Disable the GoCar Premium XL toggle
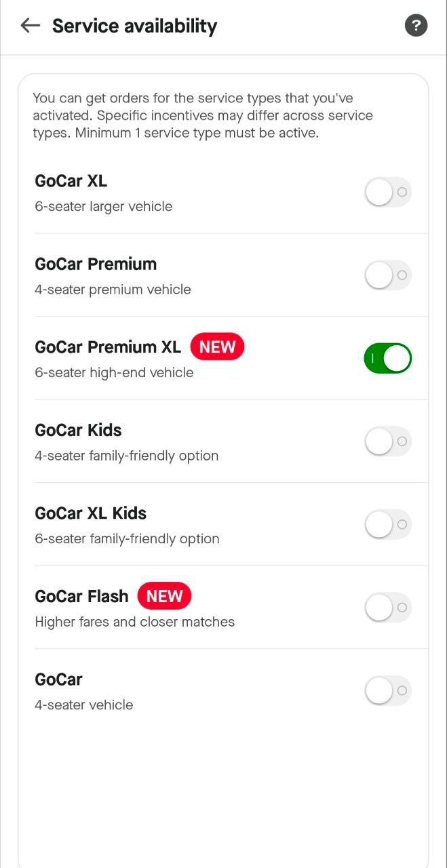 [x=388, y=358]
